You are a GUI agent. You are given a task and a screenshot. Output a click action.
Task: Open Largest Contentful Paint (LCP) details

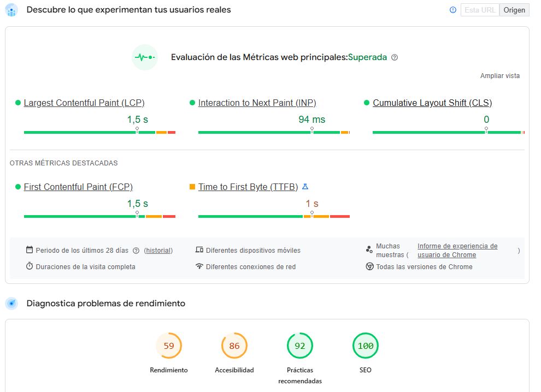84,103
